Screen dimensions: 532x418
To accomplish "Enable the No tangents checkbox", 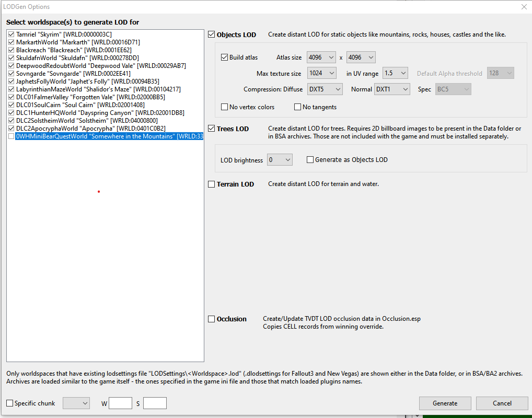I will [x=297, y=107].
